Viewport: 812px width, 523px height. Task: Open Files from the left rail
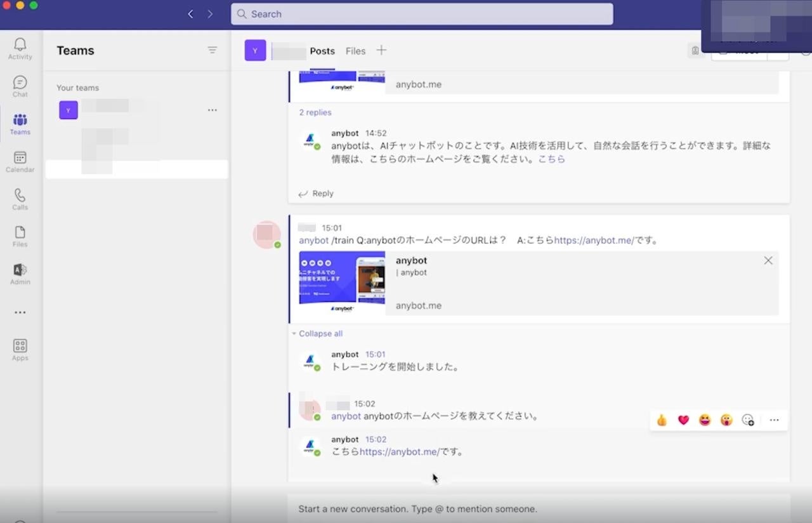[20, 236]
